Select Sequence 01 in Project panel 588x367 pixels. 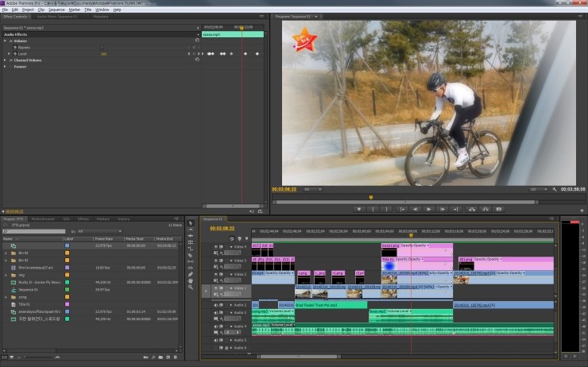(x=28, y=289)
